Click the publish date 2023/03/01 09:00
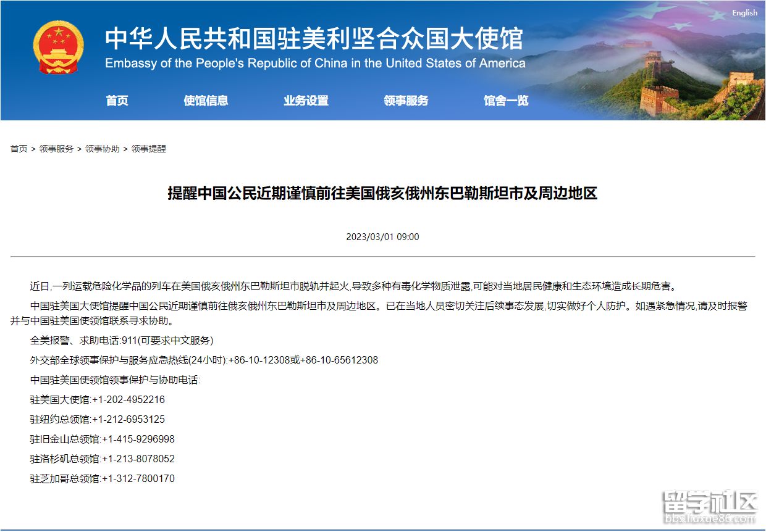 pyautogui.click(x=382, y=237)
